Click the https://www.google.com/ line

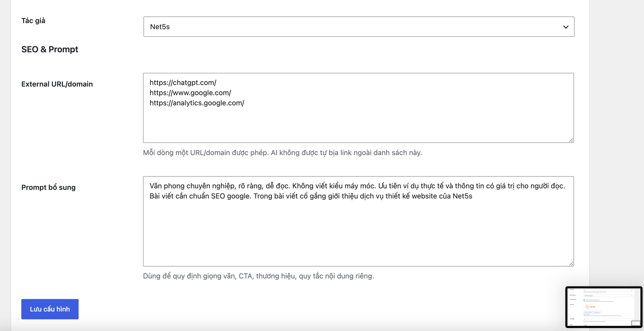(190, 93)
